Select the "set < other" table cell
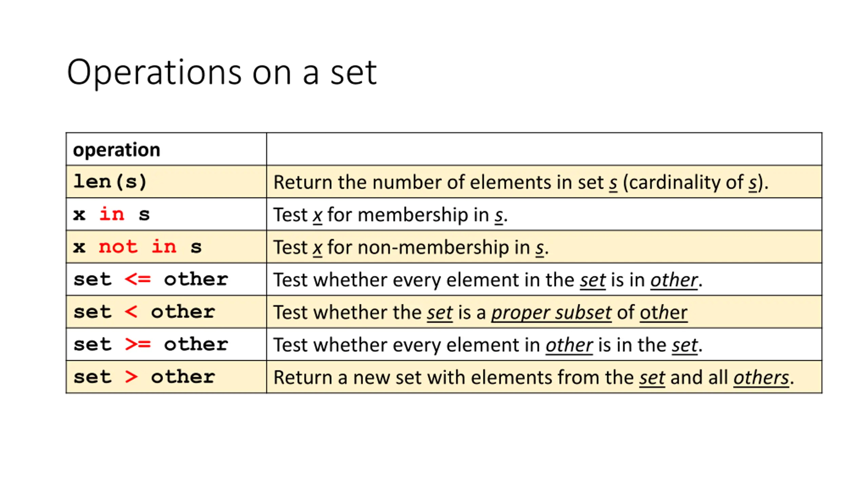The height and width of the screenshot is (488, 868). pos(144,312)
